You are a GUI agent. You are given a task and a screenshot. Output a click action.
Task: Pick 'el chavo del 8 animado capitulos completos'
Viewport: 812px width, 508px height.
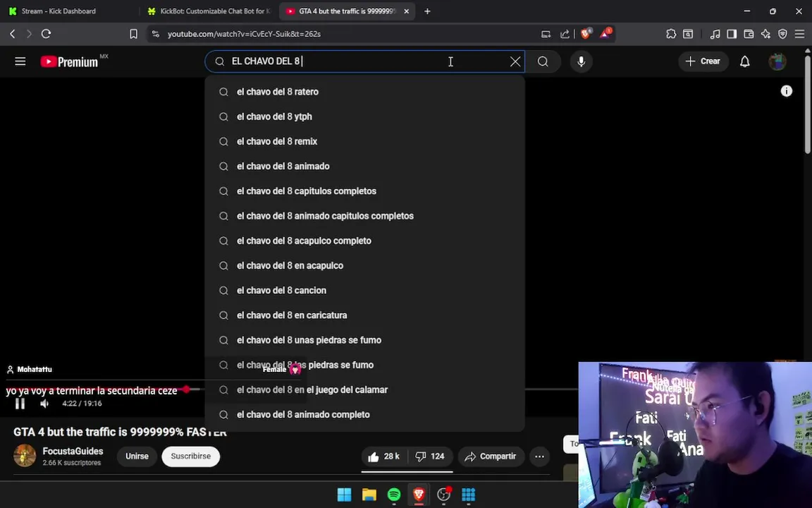pos(364,216)
